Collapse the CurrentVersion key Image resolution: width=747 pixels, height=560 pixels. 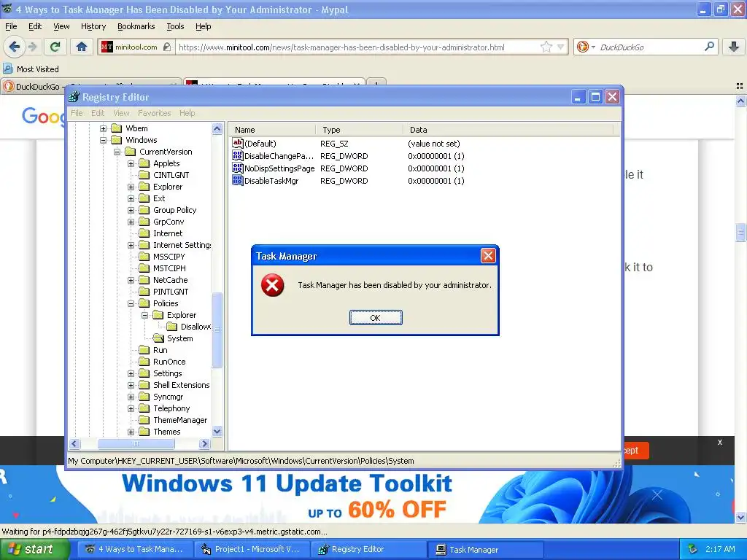tap(117, 152)
